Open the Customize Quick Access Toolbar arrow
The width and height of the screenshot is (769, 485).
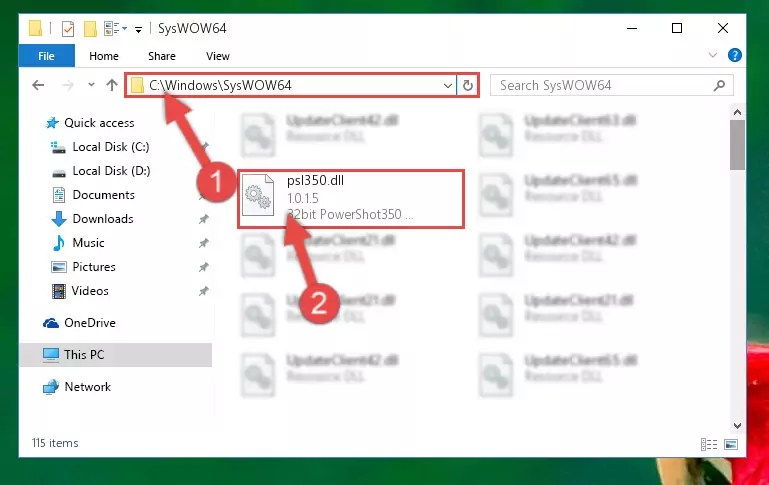click(138, 30)
